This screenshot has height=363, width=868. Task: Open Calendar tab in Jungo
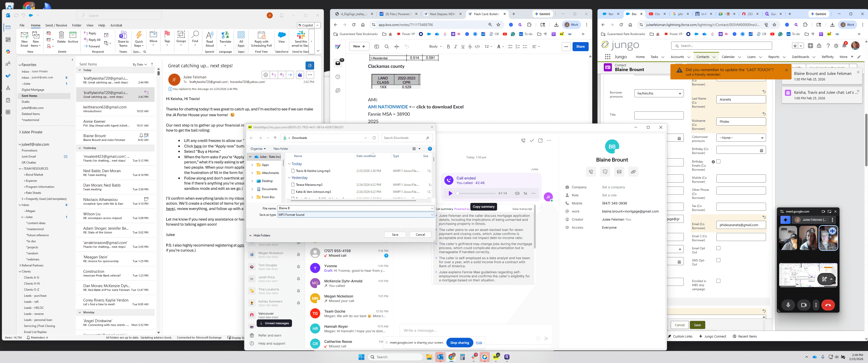(x=728, y=57)
